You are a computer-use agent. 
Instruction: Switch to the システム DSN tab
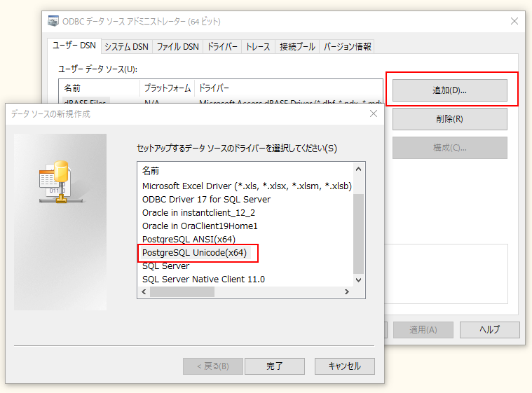[126, 47]
